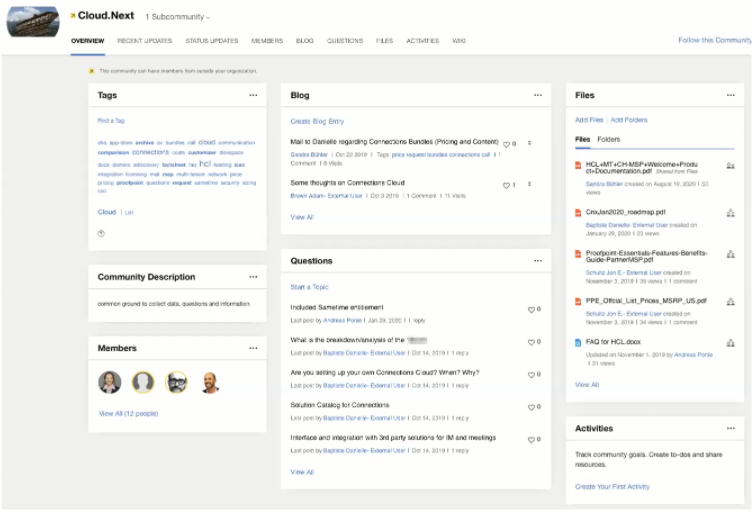Open the Status Updates tab
The image size is (755, 511).
212,41
